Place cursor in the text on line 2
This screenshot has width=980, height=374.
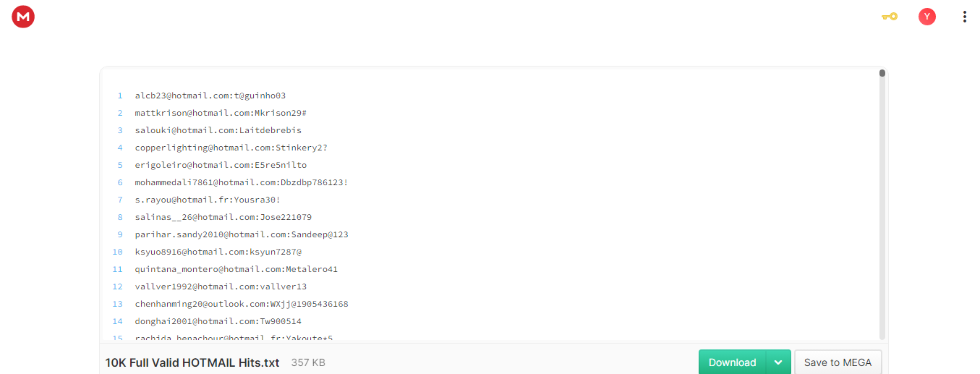(221, 113)
